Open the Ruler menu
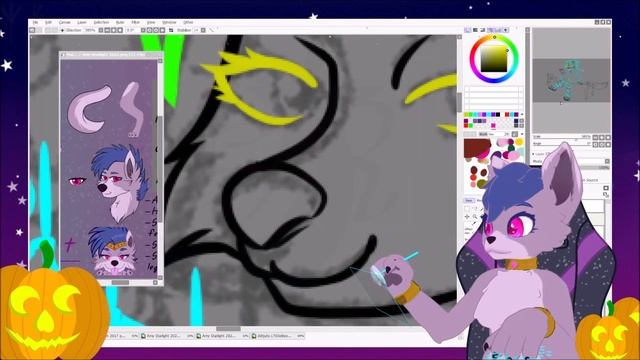The height and width of the screenshot is (360, 640). pos(120,22)
